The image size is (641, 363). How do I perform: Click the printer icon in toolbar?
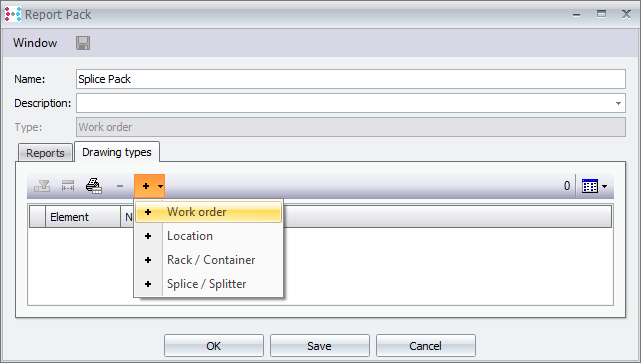tap(94, 186)
